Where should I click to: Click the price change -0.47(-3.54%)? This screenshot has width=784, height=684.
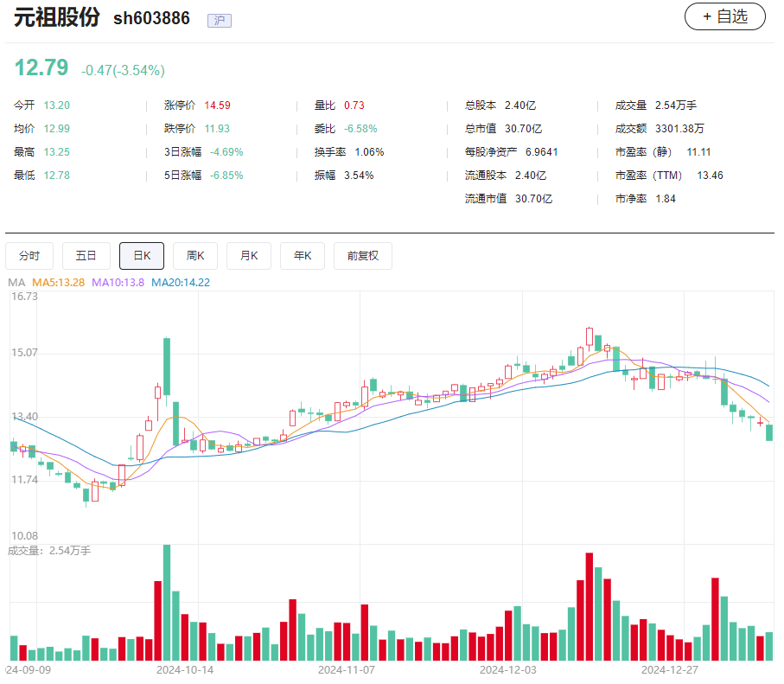123,71
